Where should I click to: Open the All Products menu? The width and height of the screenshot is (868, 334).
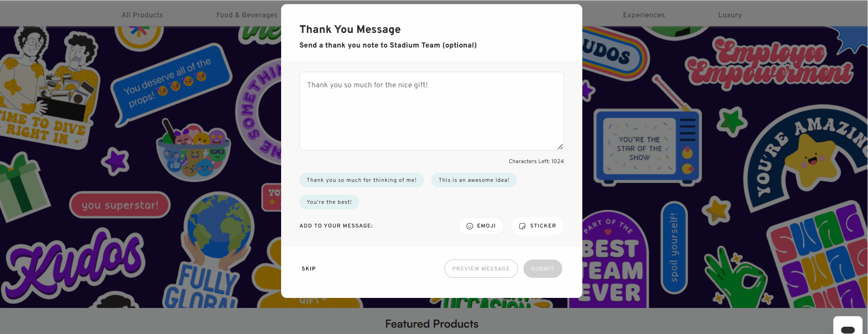tap(142, 15)
